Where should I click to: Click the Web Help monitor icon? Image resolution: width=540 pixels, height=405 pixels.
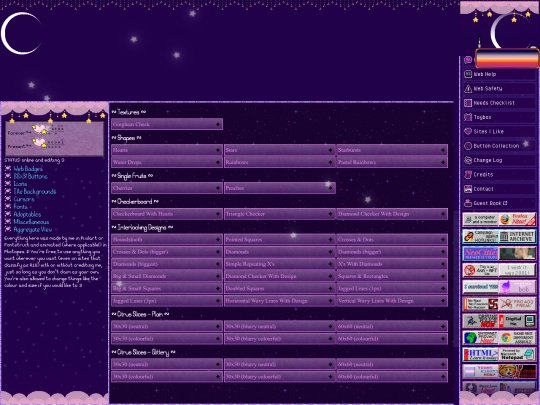(468, 74)
